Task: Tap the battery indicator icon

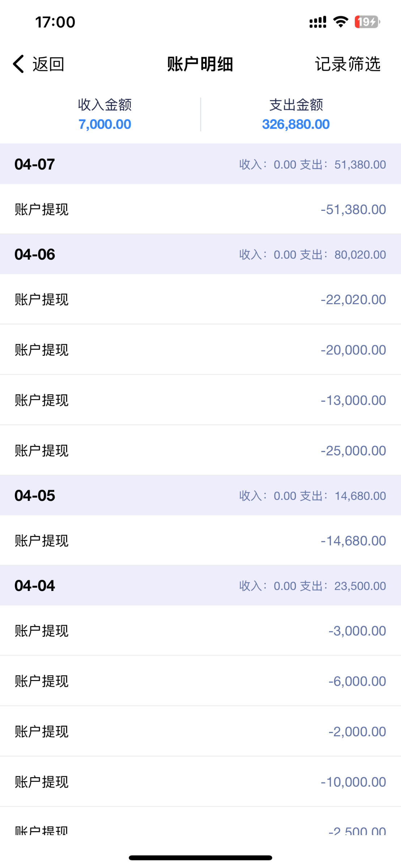Action: [x=367, y=22]
